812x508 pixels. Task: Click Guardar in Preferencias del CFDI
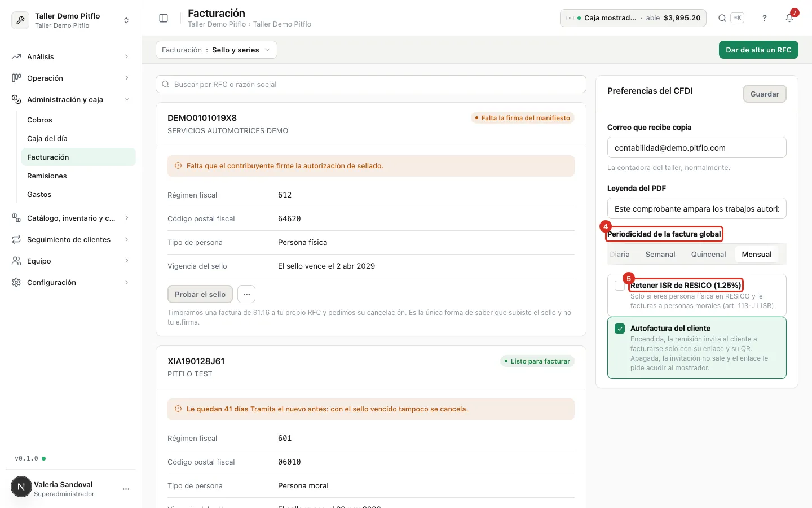[x=765, y=94]
